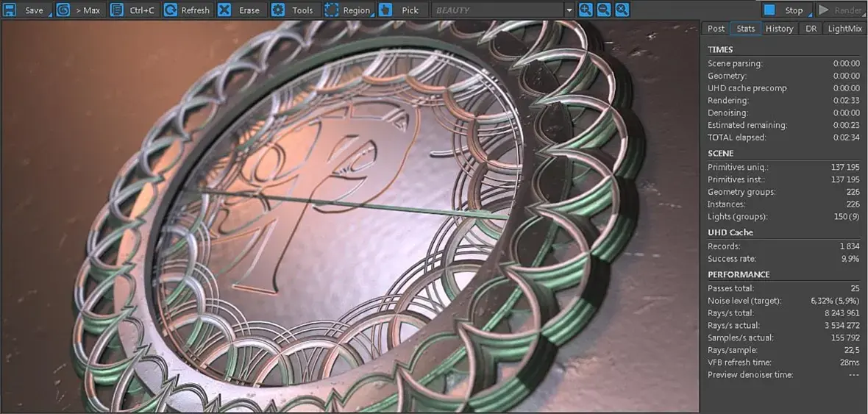Click the Refresh button
This screenshot has height=414, width=868.
pyautogui.click(x=188, y=10)
